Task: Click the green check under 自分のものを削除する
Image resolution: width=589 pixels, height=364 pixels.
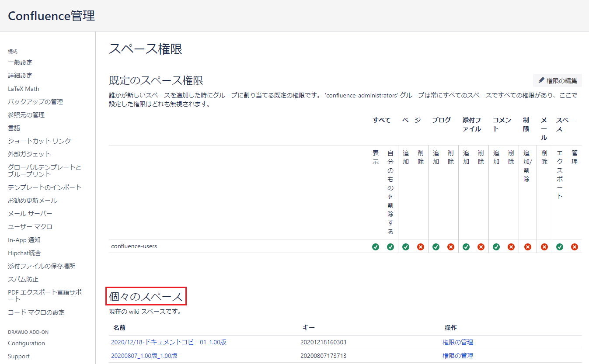Action: point(390,247)
